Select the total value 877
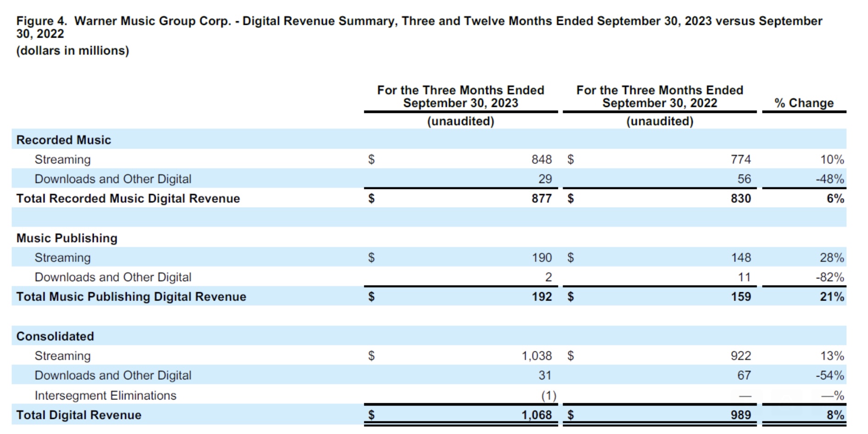Image resolution: width=868 pixels, height=434 pixels. (542, 199)
